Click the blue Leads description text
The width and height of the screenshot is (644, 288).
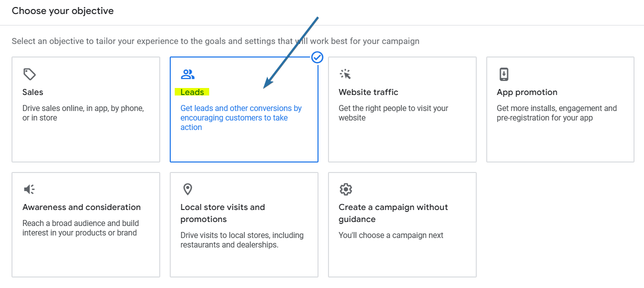click(241, 118)
